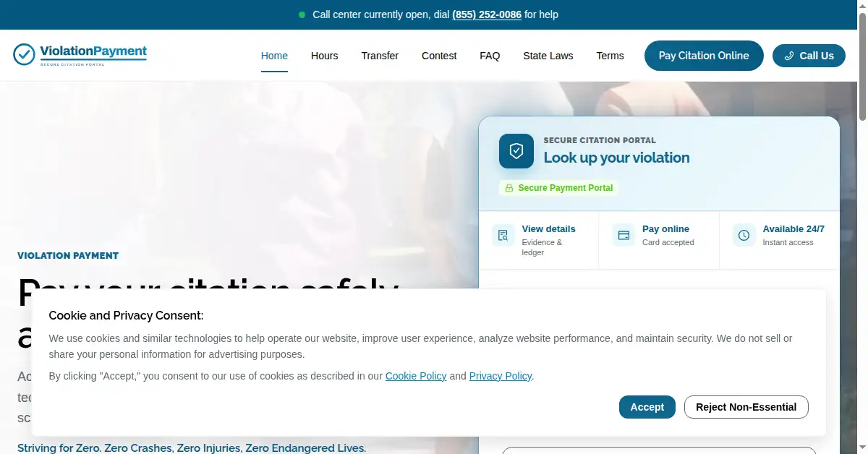Screen dimensions: 868x454
Task: Click the 'Cookie and Privacy Consent:' title
Action: pyautogui.click(x=126, y=315)
